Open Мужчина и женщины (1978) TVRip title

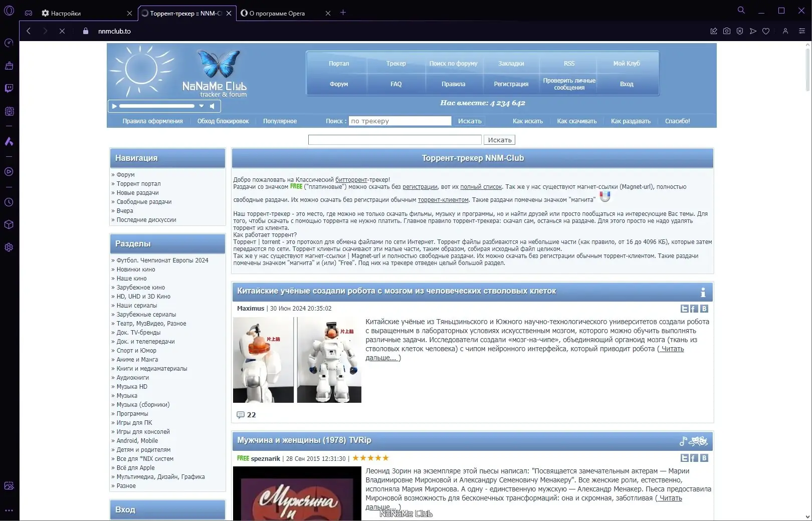(304, 440)
